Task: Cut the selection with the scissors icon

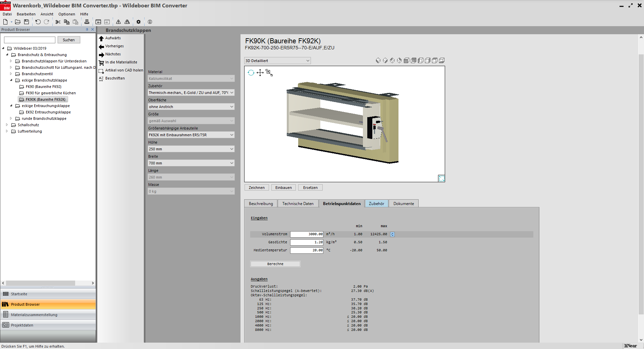Action: point(58,22)
